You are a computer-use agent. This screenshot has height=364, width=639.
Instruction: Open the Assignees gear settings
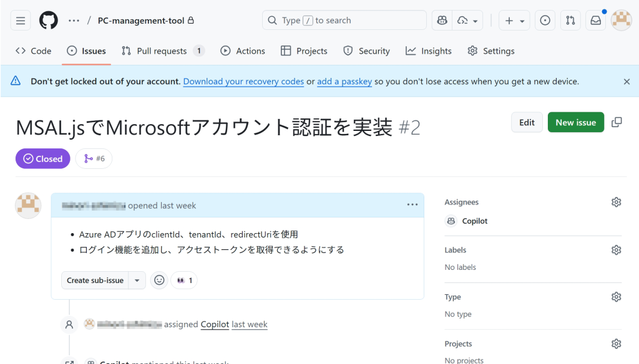[616, 202]
